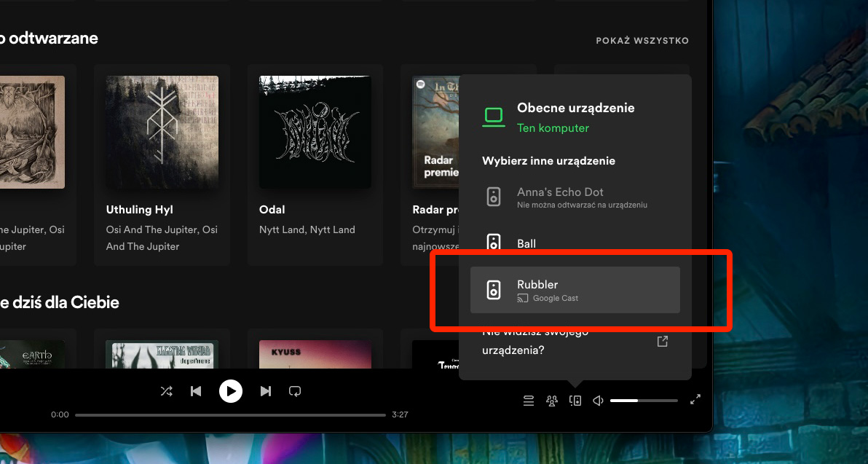Open the Uthuling Hyl album cover
This screenshot has width=868, height=464.
(162, 132)
